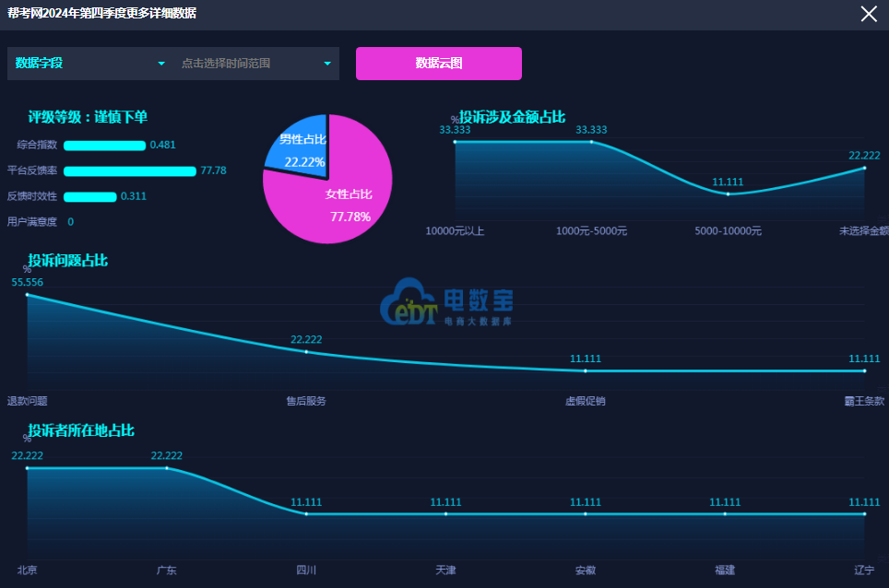Click the 反馈时效性 progress bar
This screenshot has width=889, height=588.
click(89, 196)
